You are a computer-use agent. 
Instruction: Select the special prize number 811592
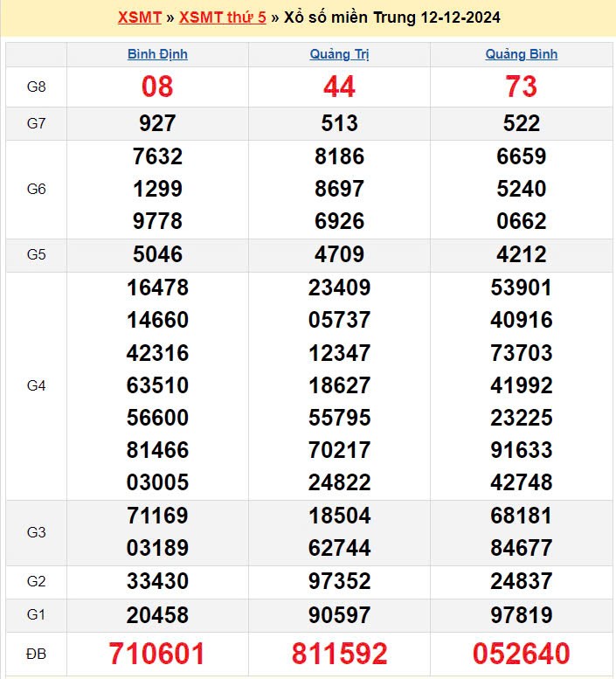click(339, 654)
